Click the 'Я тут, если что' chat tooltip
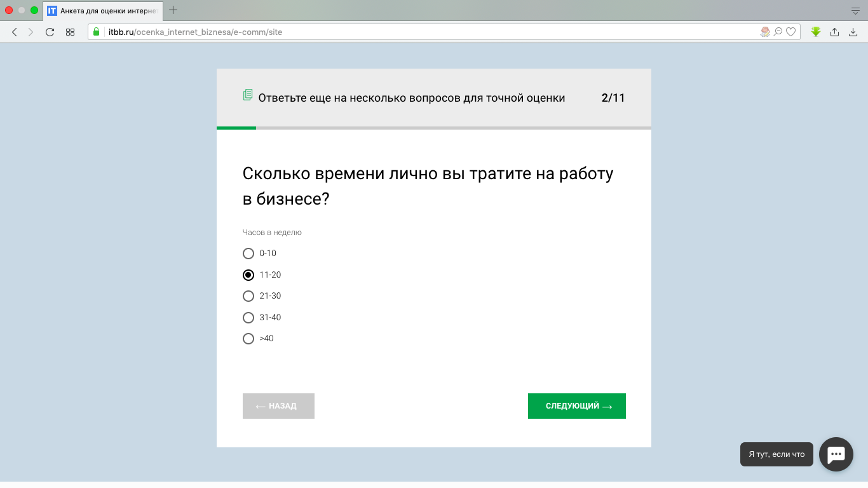The height and width of the screenshot is (488, 868). click(x=776, y=454)
